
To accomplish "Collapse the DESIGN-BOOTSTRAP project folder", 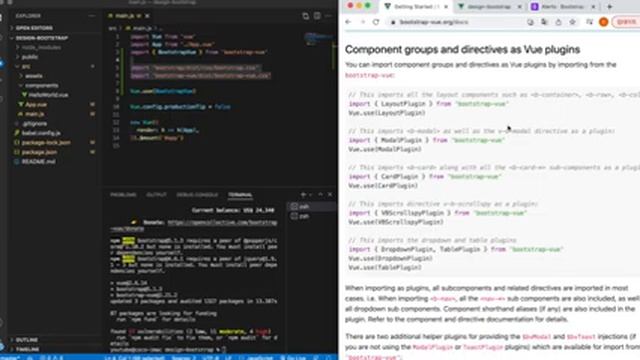I will pyautogui.click(x=42, y=38).
